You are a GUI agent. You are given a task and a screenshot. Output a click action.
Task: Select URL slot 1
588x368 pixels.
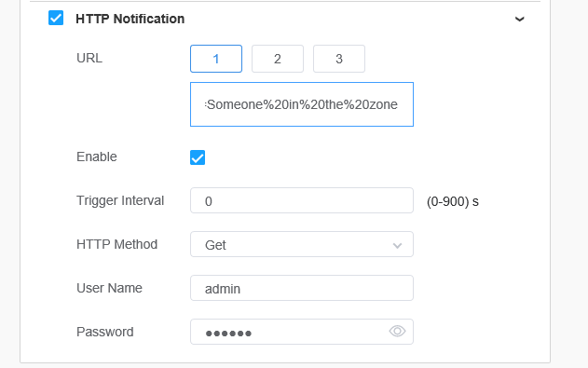[216, 59]
